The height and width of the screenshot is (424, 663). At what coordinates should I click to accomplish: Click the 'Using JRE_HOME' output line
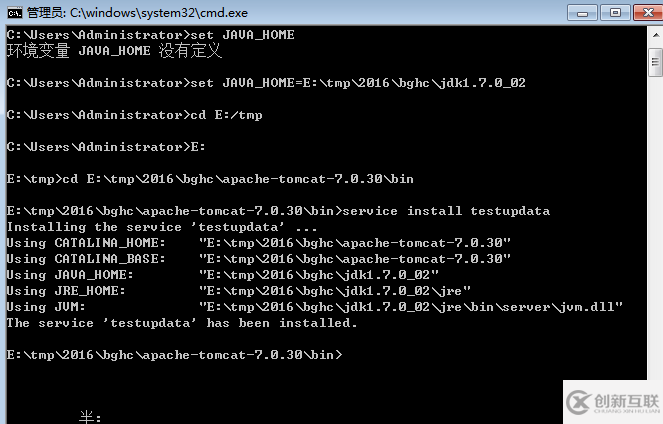(238, 291)
